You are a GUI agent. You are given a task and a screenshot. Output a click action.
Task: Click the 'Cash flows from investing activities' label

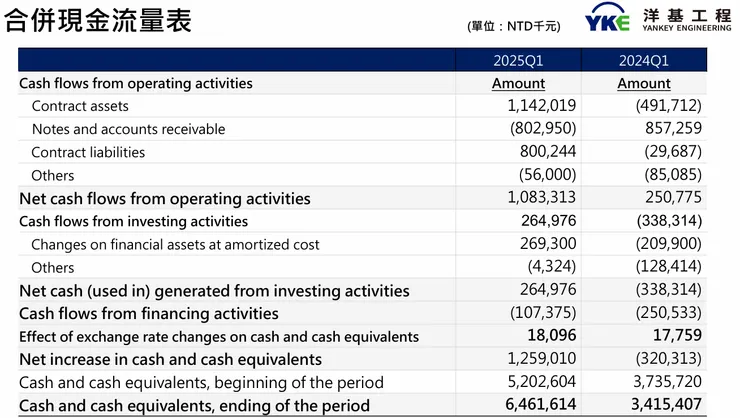(x=134, y=221)
